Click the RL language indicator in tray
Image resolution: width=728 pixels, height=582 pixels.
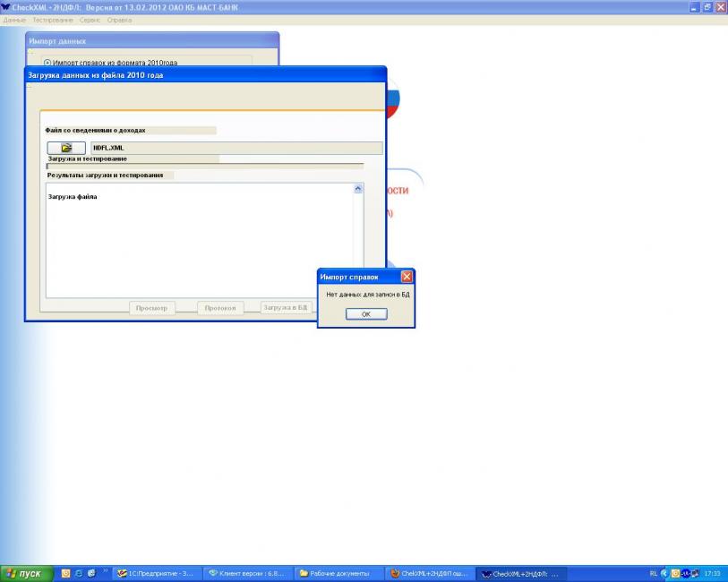(652, 573)
